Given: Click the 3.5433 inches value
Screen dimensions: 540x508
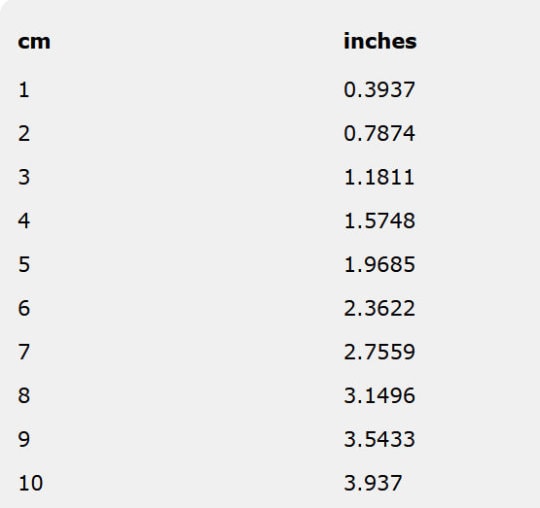Looking at the screenshot, I should coord(380,439).
